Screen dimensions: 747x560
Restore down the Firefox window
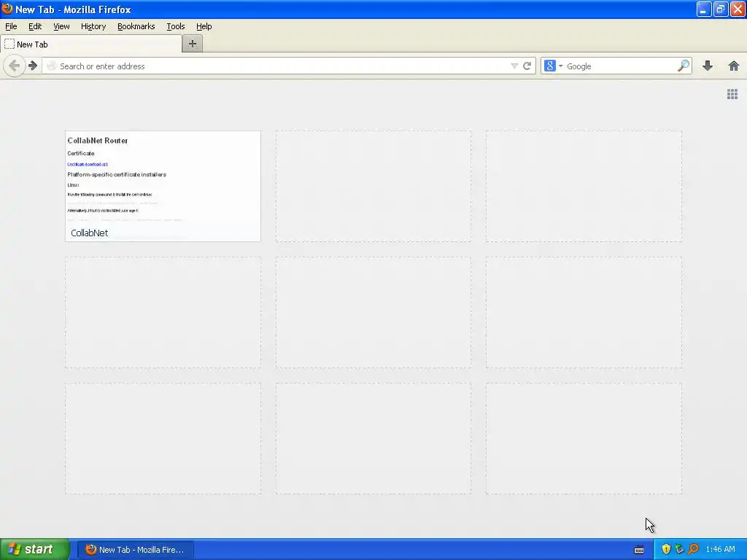pos(721,9)
